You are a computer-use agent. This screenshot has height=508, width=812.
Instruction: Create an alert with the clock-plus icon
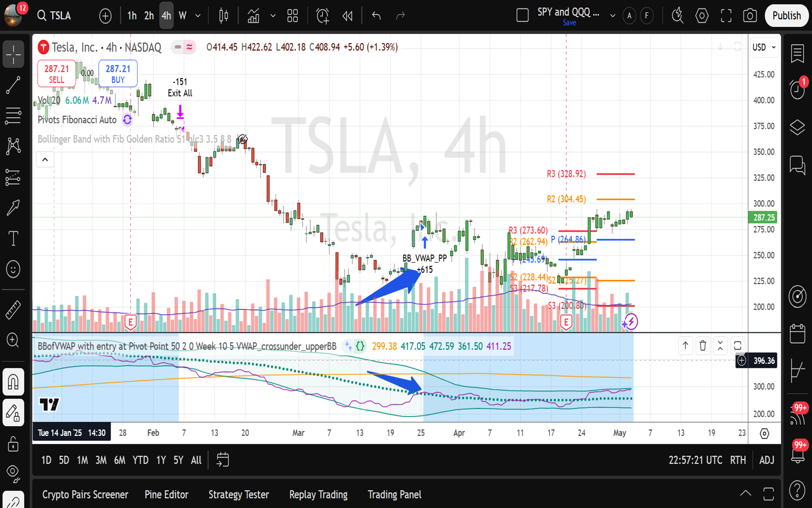323,16
